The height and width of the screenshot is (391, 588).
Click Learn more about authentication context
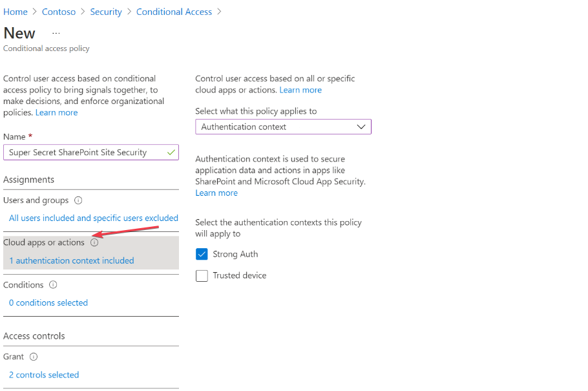216,193
